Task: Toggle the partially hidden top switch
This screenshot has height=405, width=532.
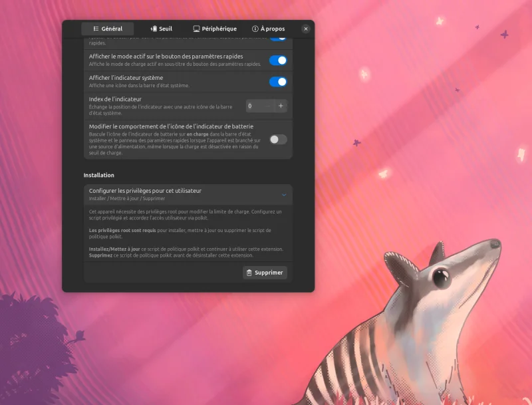Action: click(278, 39)
